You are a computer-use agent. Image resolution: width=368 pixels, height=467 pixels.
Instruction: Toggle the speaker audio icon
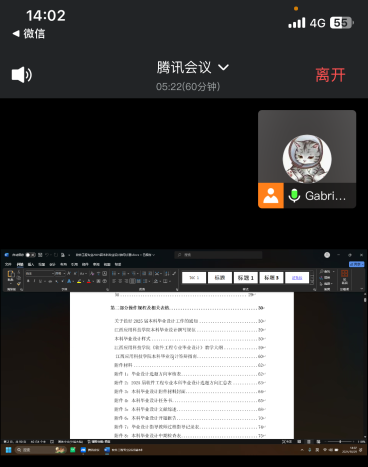(x=22, y=75)
